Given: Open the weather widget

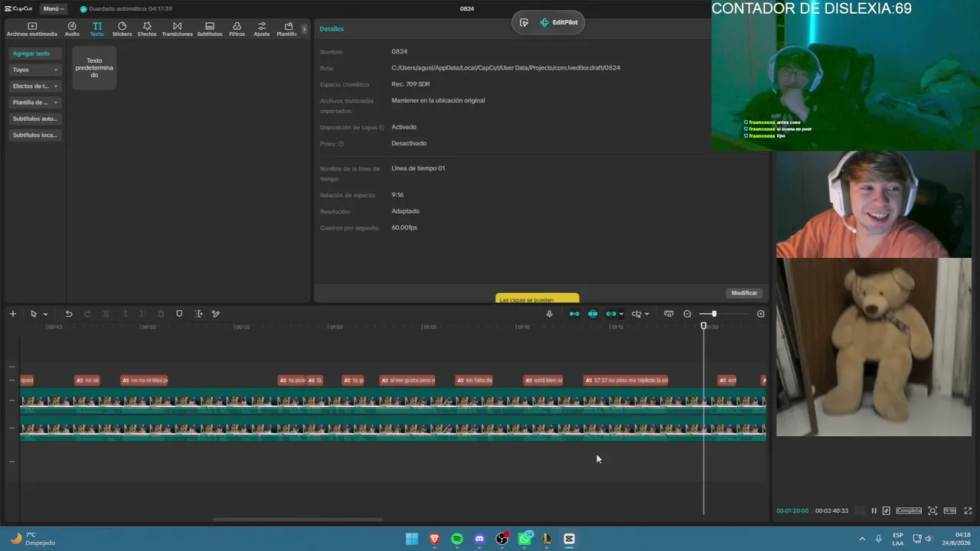Looking at the screenshot, I should pyautogui.click(x=33, y=539).
